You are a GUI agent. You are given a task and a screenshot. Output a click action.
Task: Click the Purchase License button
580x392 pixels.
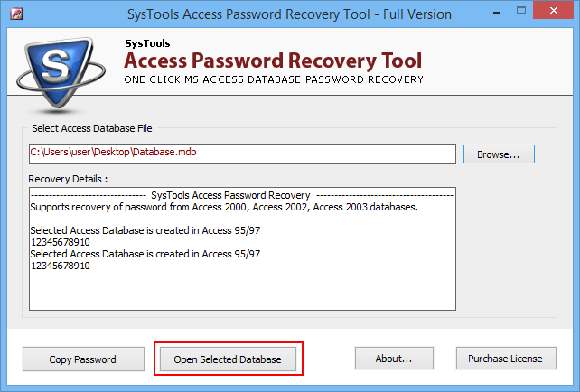click(506, 359)
